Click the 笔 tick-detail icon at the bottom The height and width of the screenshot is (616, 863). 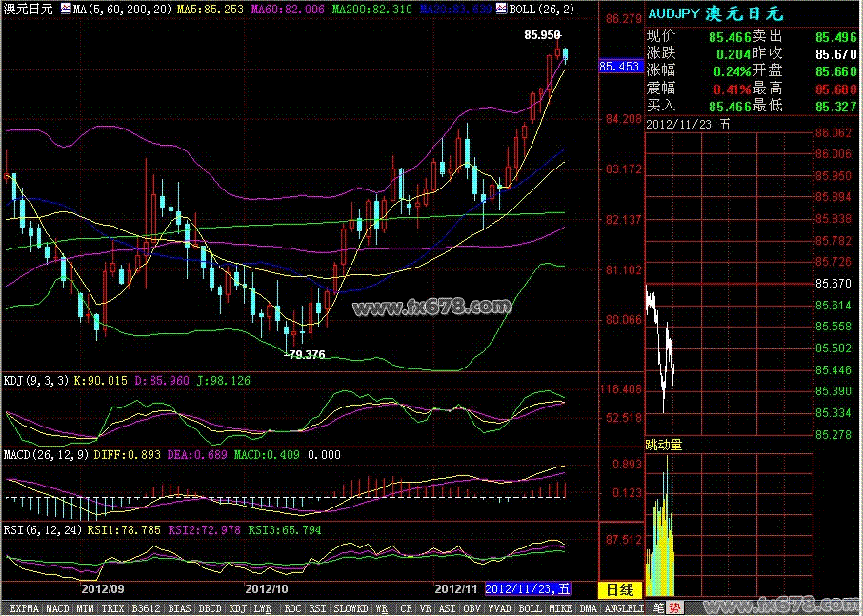coord(656,607)
